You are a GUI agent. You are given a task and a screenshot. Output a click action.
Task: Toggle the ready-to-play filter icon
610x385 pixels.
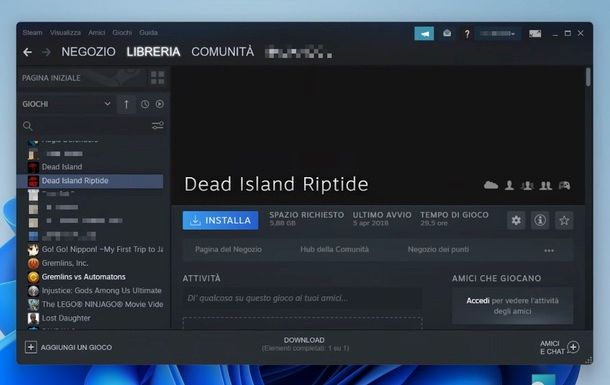(x=160, y=104)
